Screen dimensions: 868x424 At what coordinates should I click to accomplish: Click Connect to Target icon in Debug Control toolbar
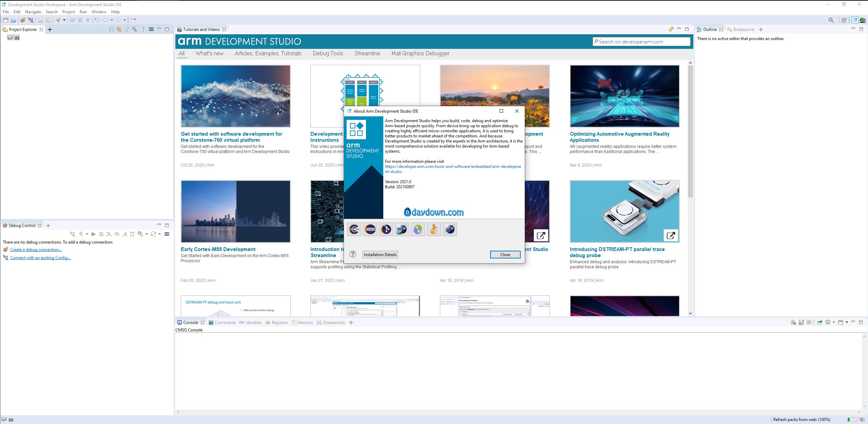click(72, 234)
